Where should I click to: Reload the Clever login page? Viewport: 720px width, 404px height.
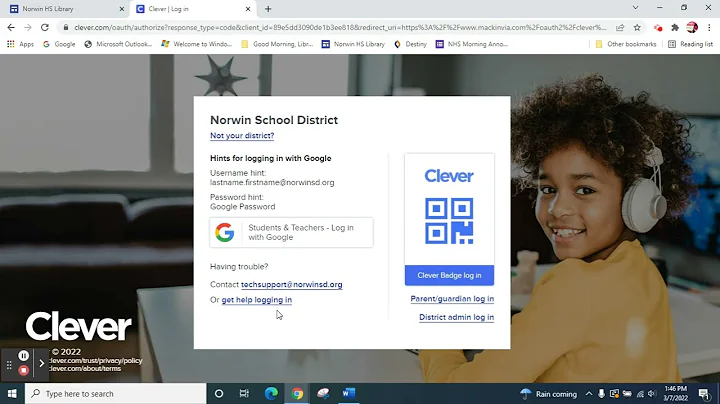click(x=45, y=28)
